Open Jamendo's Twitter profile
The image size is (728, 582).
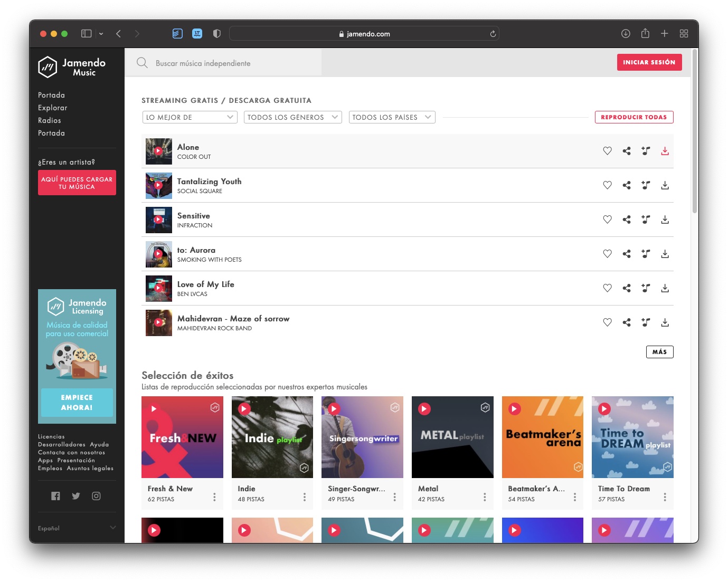pos(76,496)
